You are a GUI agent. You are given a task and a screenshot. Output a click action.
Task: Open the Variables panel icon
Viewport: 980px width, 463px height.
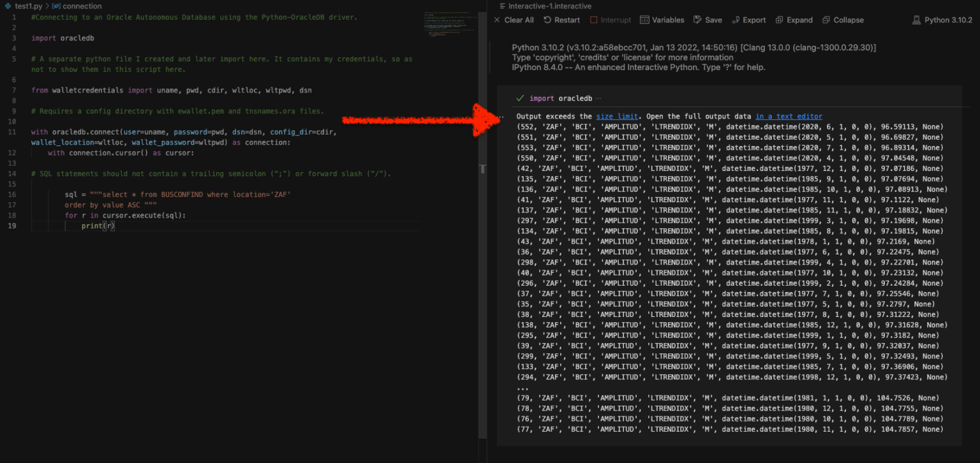pos(644,20)
